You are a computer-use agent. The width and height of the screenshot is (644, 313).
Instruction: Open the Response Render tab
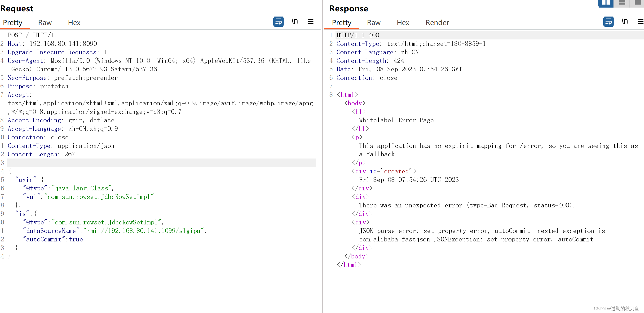click(437, 23)
